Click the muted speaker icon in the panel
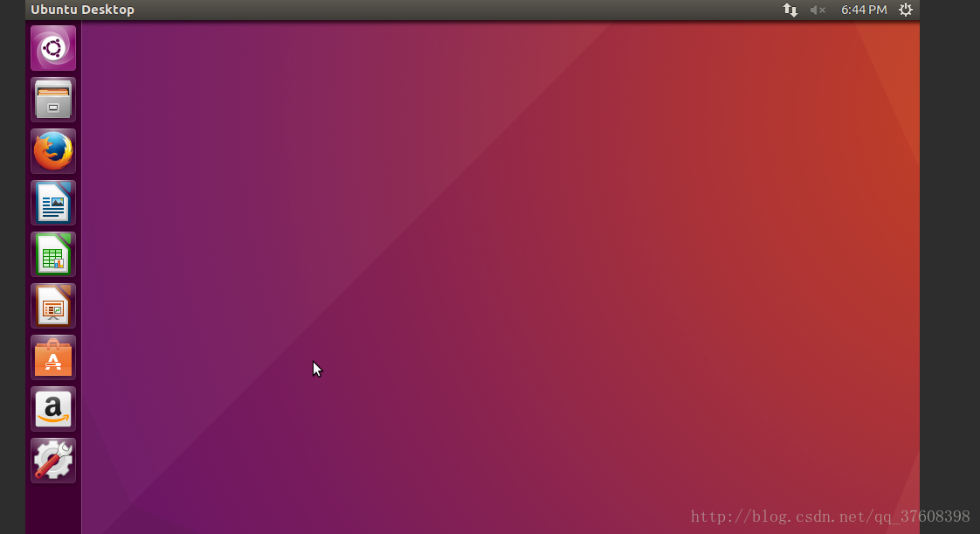980x534 pixels. pos(816,10)
